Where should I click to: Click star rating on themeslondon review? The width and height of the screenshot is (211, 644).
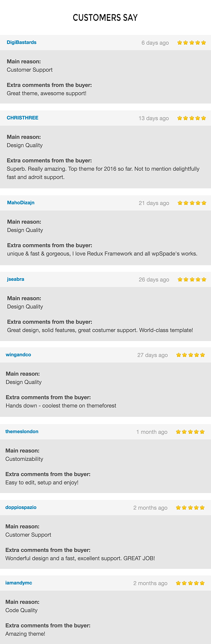190,432
